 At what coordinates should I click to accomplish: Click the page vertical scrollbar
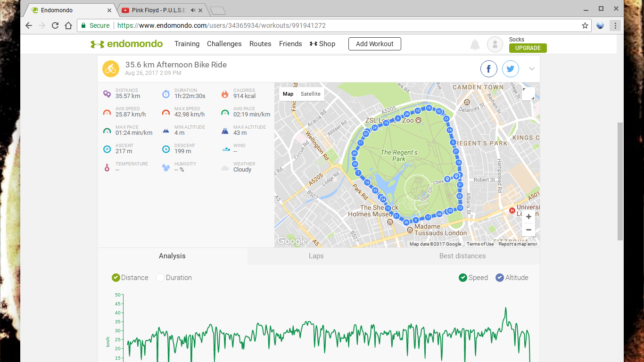point(620,181)
